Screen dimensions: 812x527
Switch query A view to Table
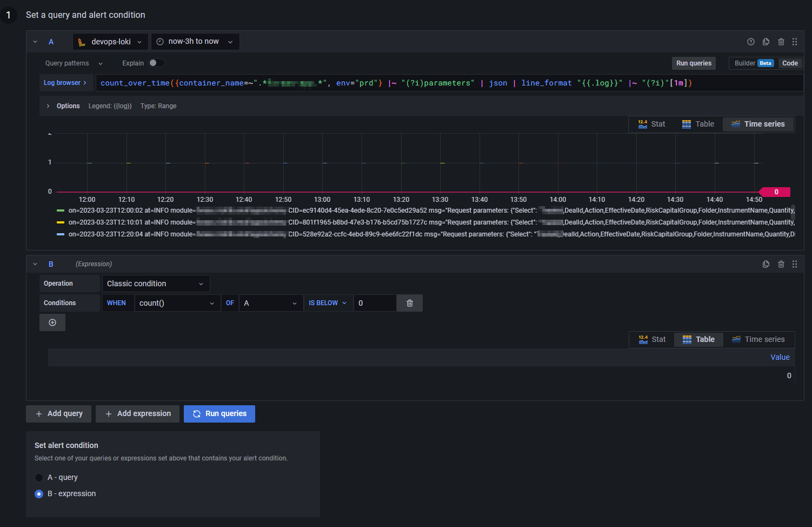[x=698, y=124]
